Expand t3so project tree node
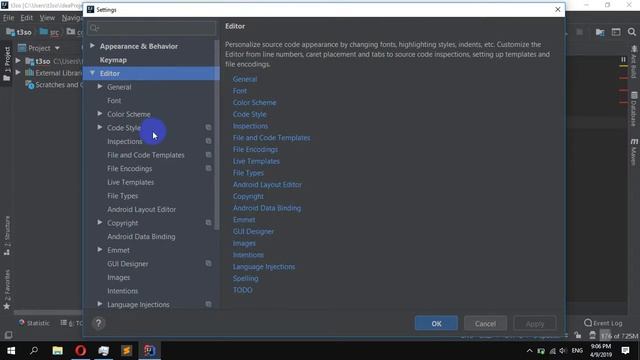Screen dimensions: 640x360 (18, 61)
